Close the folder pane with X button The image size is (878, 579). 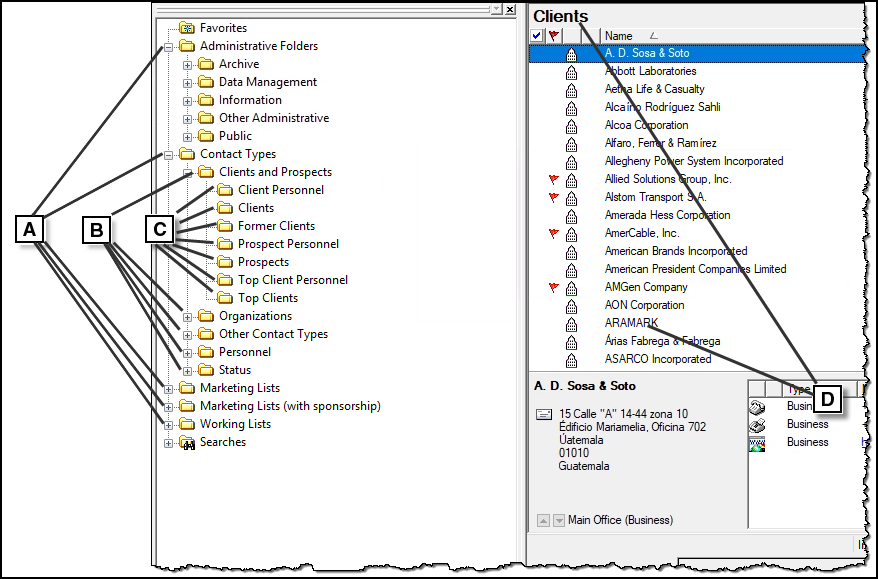(x=510, y=10)
